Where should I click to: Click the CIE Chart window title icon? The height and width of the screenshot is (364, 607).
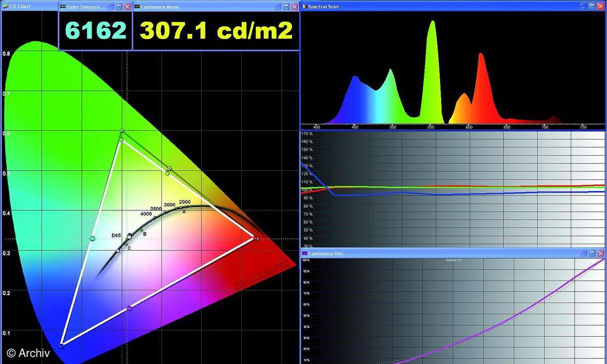coord(5,7)
